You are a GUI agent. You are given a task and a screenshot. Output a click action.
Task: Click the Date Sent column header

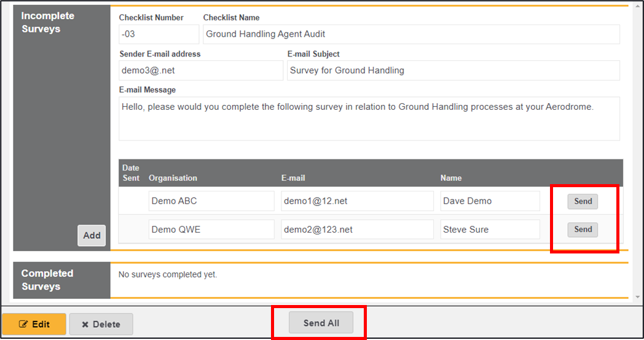coord(131,173)
